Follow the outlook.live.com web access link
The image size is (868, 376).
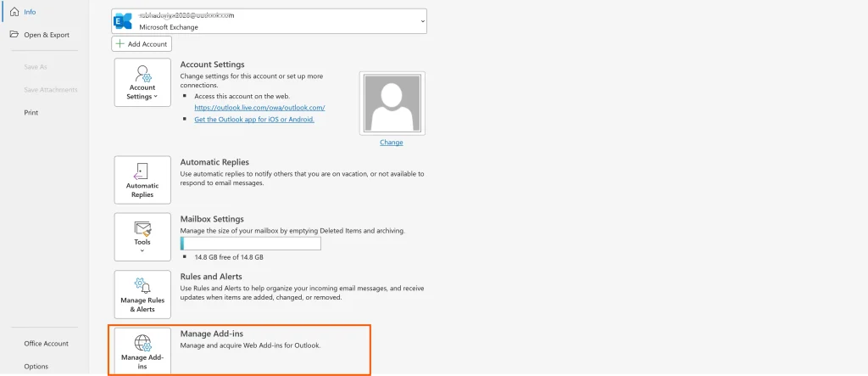tap(259, 108)
